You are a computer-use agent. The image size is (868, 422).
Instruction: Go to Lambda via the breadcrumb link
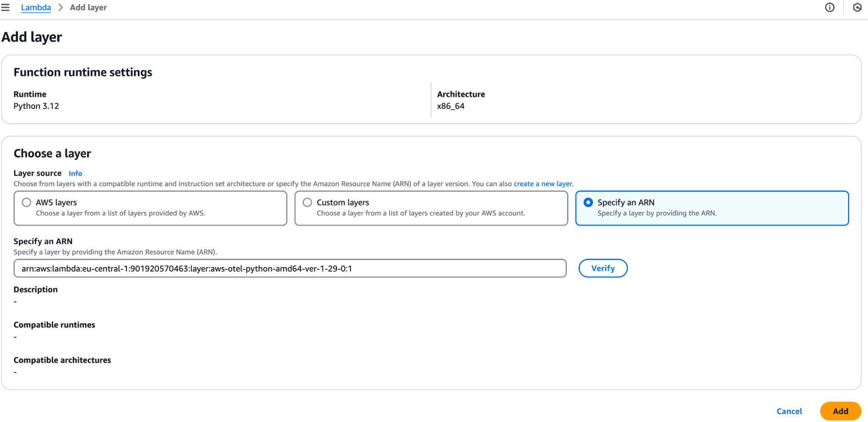point(36,7)
